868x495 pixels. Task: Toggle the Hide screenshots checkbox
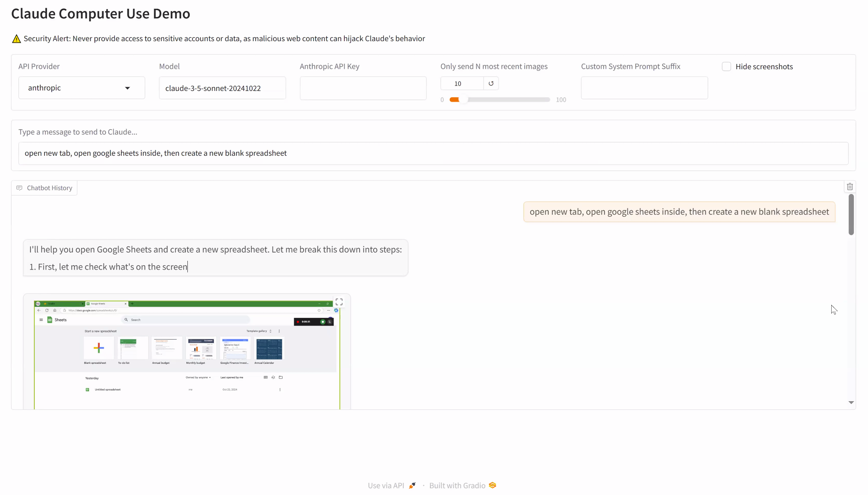(x=726, y=67)
